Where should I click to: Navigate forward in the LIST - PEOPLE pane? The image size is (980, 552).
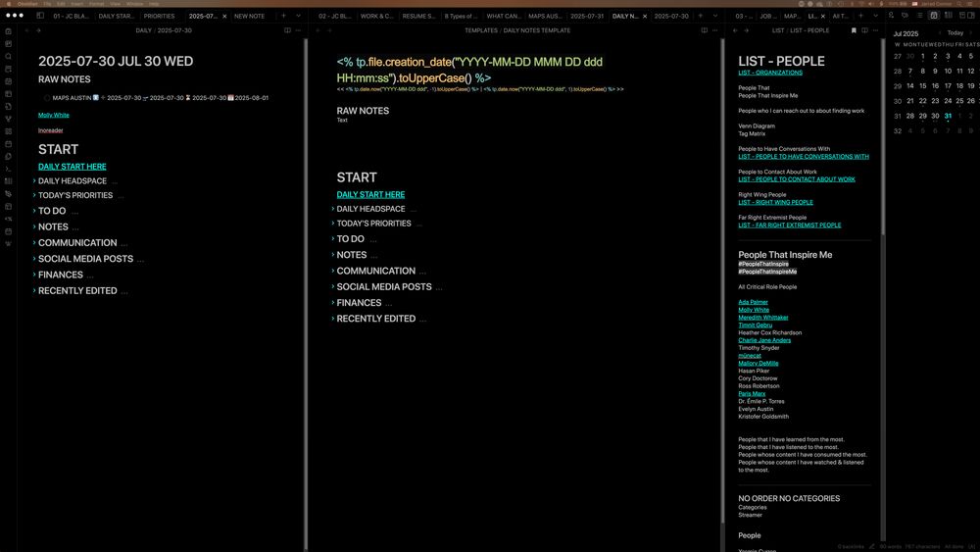[x=746, y=30]
